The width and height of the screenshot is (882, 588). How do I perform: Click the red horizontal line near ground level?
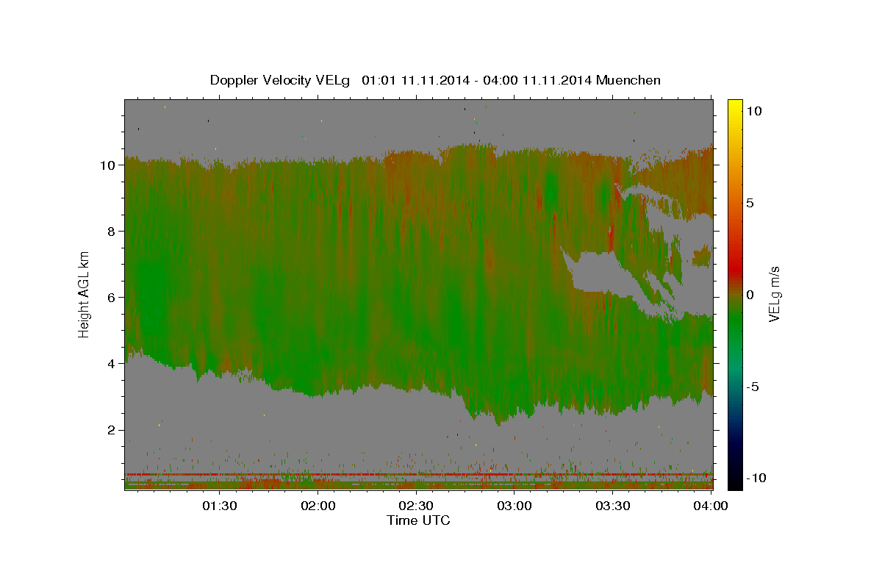point(418,475)
